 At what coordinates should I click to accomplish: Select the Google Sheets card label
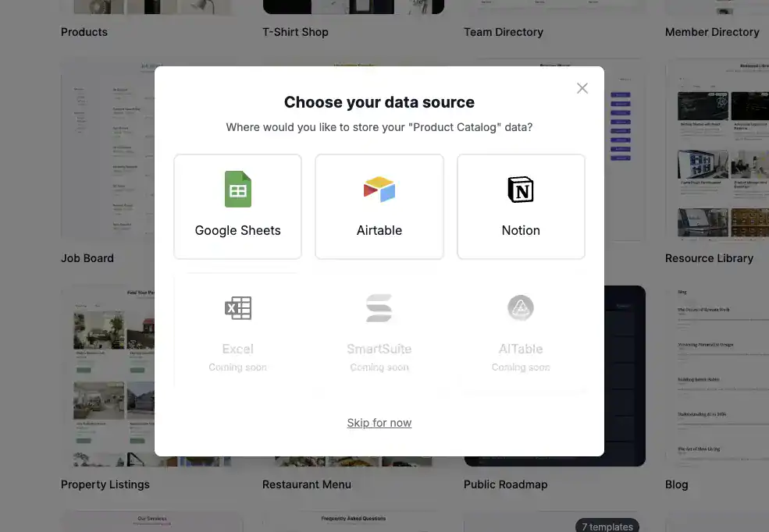click(x=238, y=230)
